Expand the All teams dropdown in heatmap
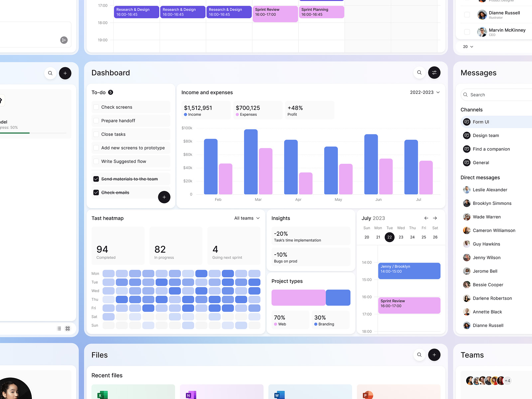 click(x=246, y=218)
